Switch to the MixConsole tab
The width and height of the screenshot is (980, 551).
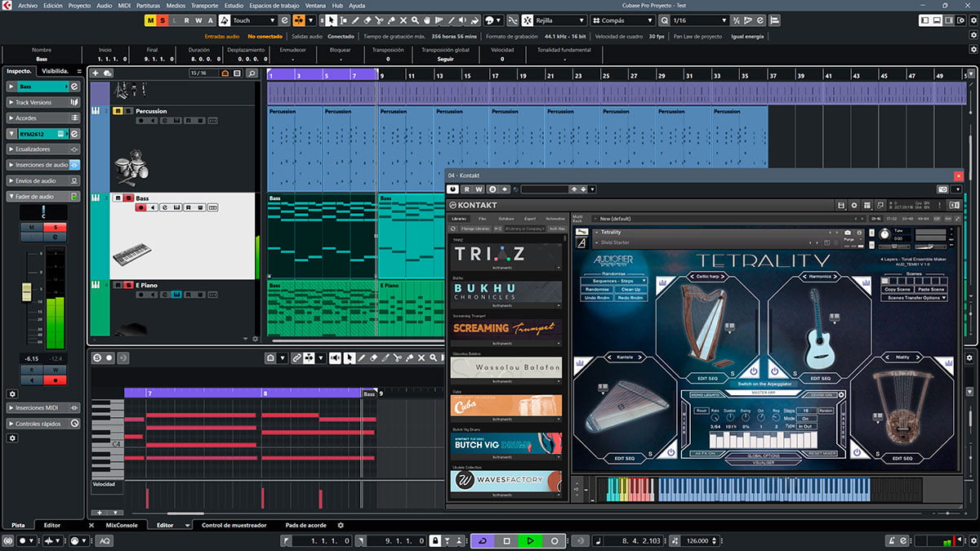(x=122, y=525)
